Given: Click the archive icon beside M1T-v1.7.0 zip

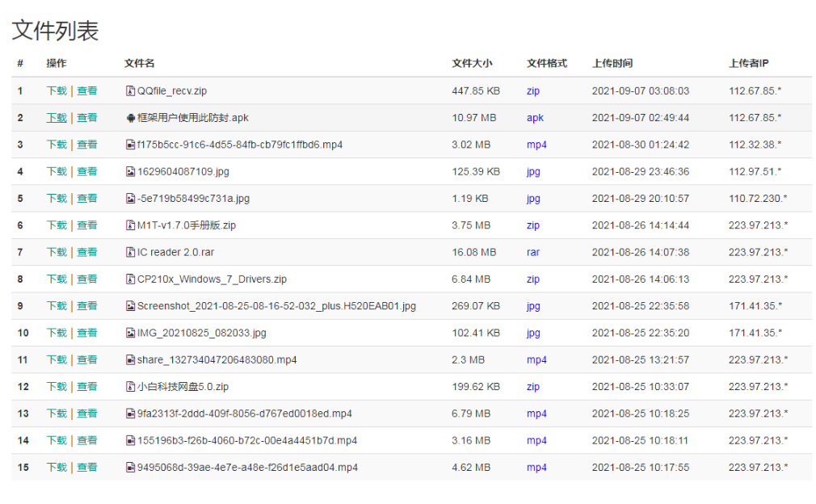Looking at the screenshot, I should pos(131,225).
